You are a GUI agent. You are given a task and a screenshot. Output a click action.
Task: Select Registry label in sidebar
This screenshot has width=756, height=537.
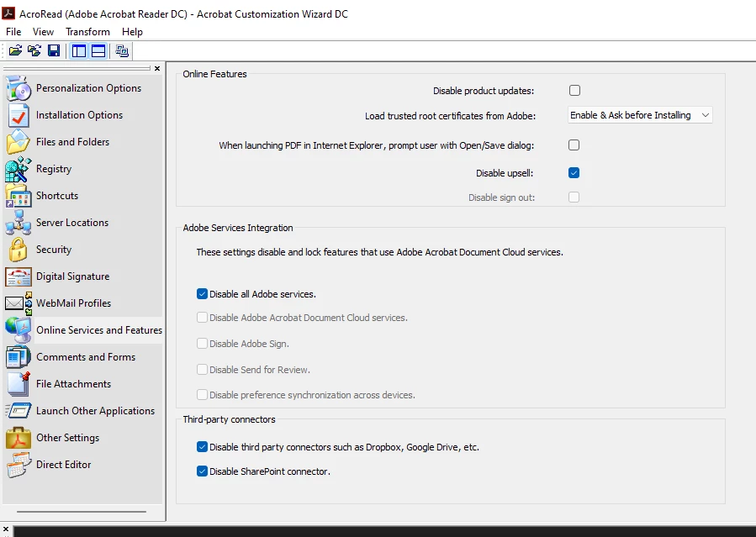(x=54, y=169)
